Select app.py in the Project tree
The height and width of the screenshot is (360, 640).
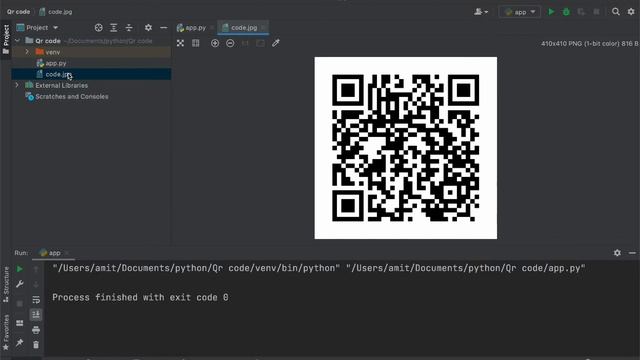(x=56, y=63)
